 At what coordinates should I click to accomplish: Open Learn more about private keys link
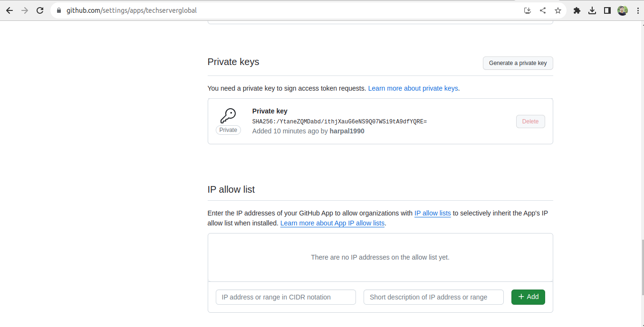pyautogui.click(x=413, y=88)
